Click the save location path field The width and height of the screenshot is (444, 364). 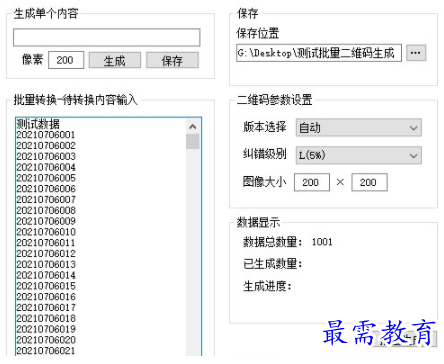(319, 53)
